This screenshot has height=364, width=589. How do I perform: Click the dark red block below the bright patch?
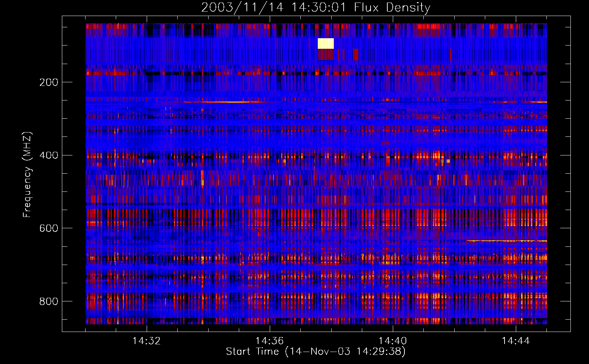click(x=326, y=55)
